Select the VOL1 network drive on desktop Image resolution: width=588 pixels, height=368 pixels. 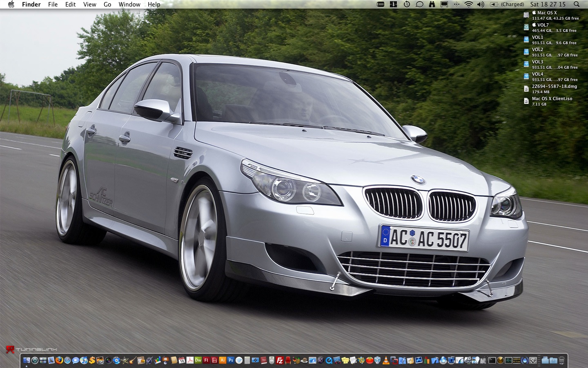click(x=526, y=40)
